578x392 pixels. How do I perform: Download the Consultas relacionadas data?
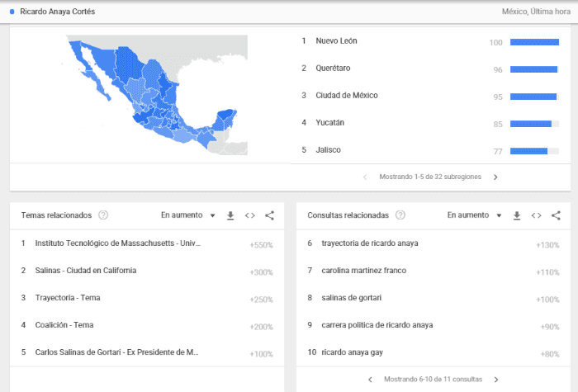point(517,215)
